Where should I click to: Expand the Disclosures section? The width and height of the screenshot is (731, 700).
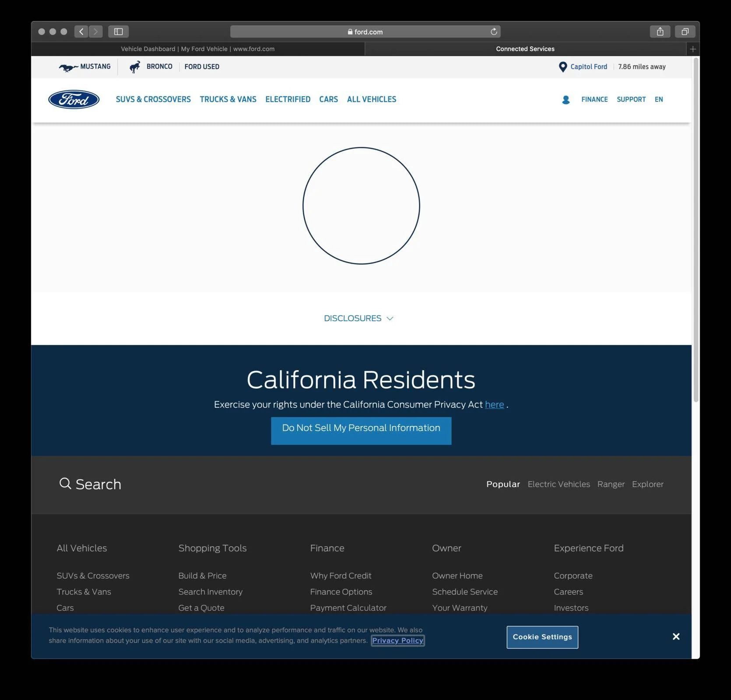pos(358,318)
